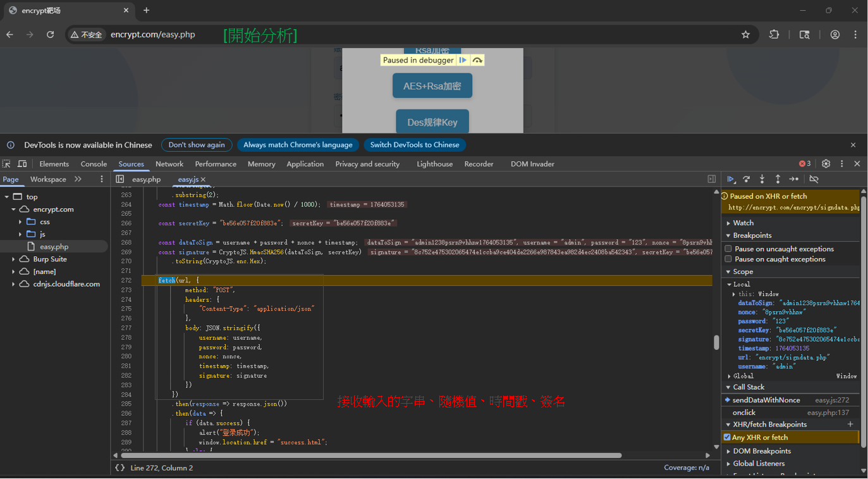Toggle the navigator sidebar icon
This screenshot has width=868, height=479.
(120, 179)
